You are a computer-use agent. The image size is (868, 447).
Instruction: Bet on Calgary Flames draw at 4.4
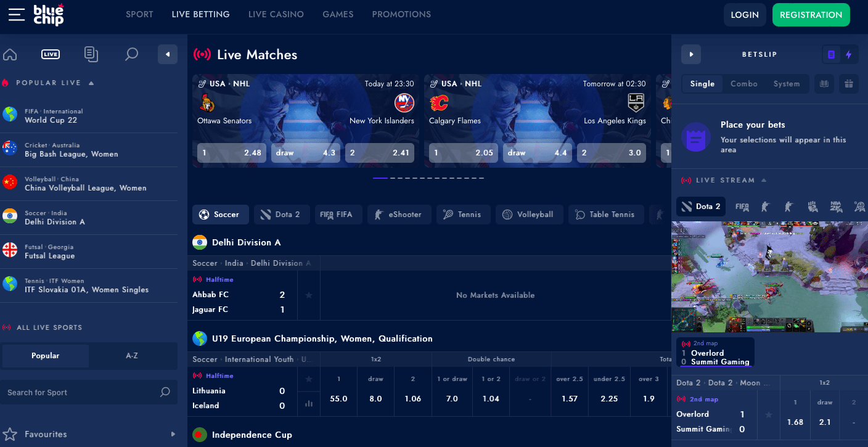(x=538, y=153)
